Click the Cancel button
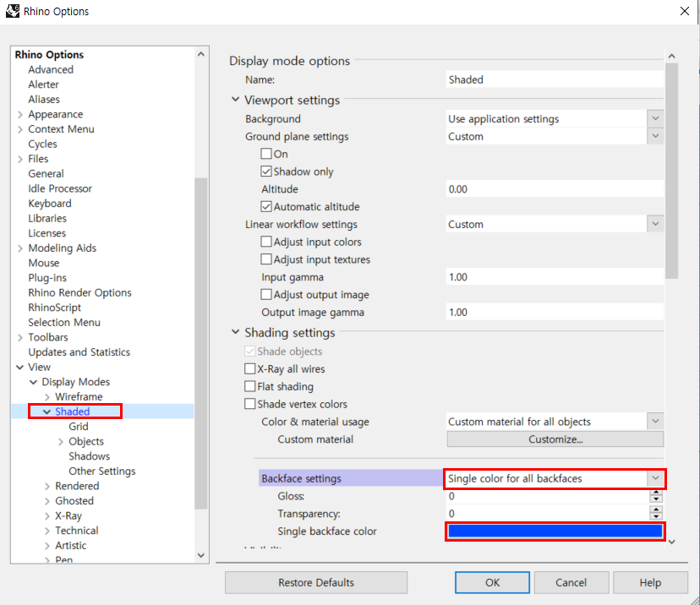The image size is (700, 605). 571,582
